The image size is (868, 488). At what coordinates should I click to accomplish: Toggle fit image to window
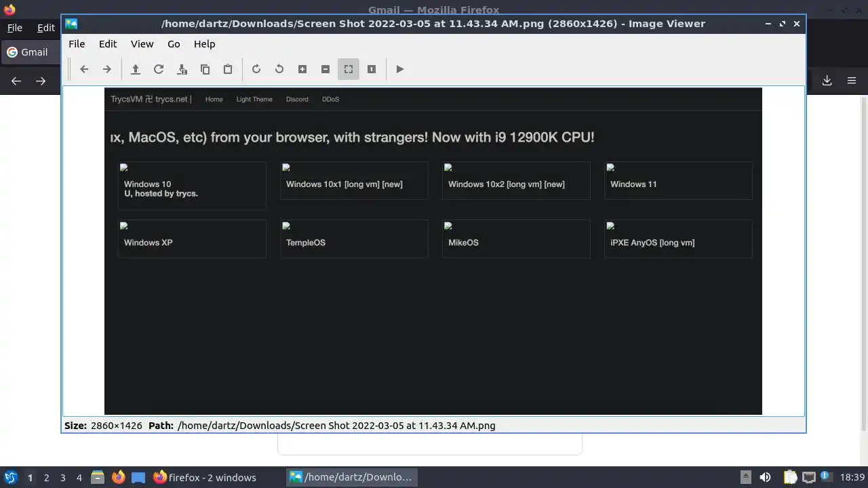349,69
